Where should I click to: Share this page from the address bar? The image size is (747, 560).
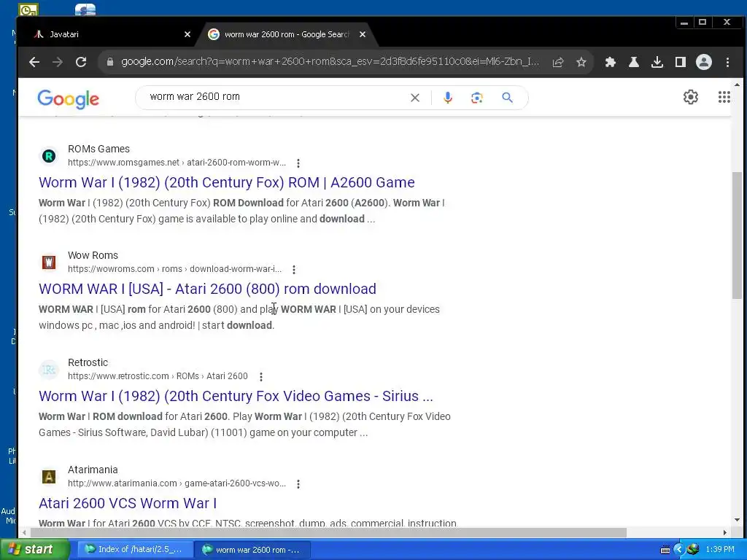[558, 62]
